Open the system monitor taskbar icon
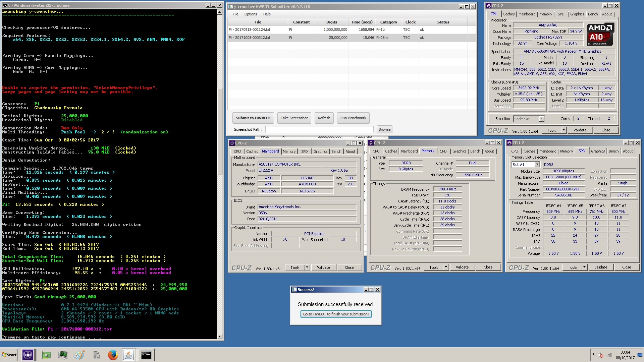This screenshot has width=644, height=362. coord(63,355)
